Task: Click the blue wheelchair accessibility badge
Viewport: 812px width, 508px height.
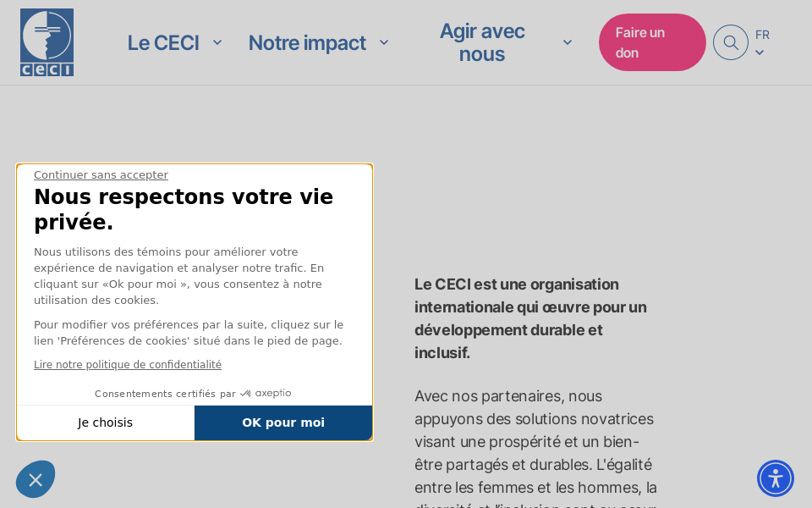Action: [775, 478]
